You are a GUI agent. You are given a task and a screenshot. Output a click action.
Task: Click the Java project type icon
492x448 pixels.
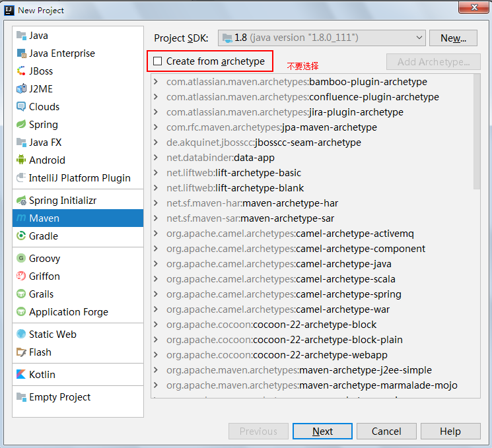(21, 36)
